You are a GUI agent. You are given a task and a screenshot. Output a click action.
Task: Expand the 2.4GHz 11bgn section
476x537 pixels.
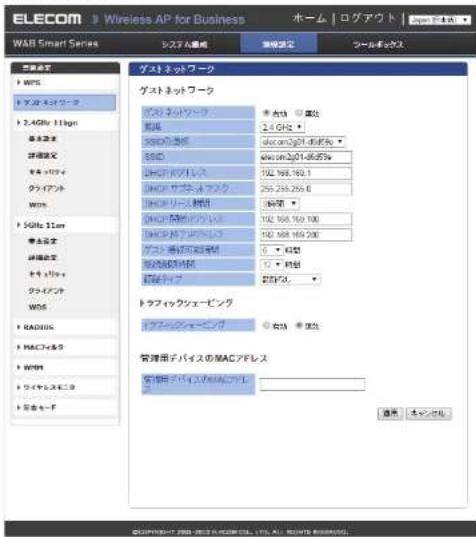50,123
